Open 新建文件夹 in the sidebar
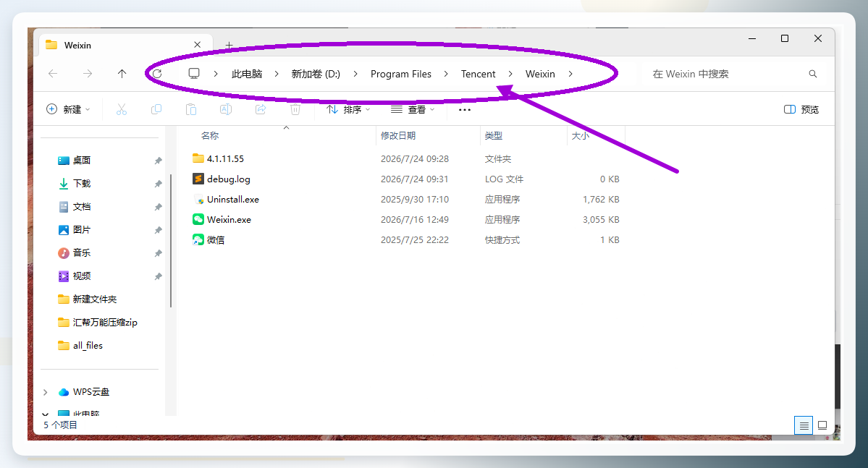 [95, 299]
